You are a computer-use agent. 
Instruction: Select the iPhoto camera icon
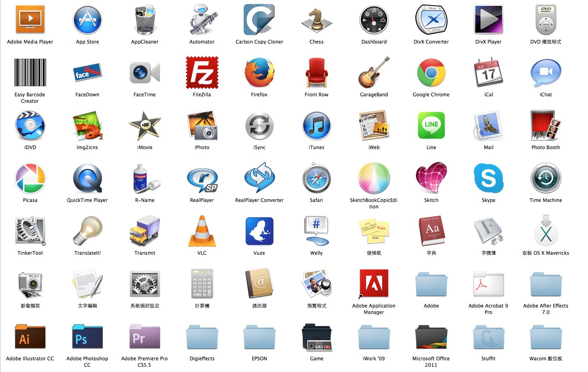[202, 125]
